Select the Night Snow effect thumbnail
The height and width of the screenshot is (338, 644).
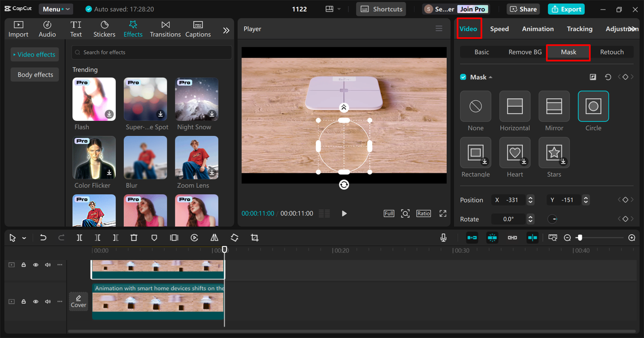coord(197,99)
